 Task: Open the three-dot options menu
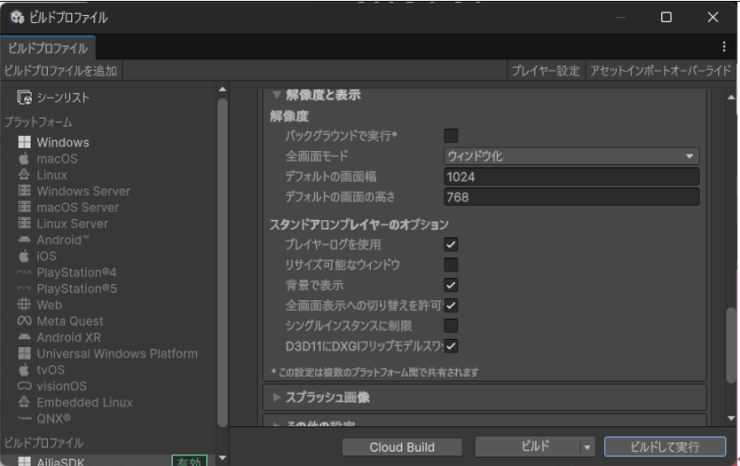coord(724,47)
